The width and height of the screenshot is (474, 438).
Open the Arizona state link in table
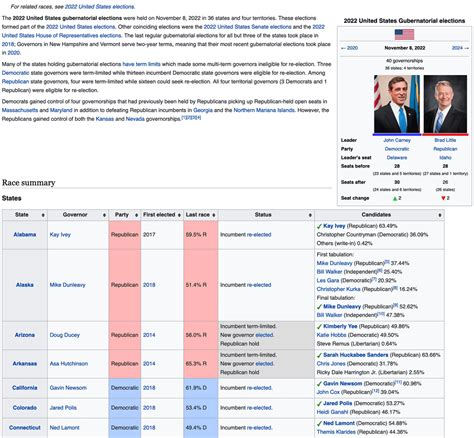[25, 335]
